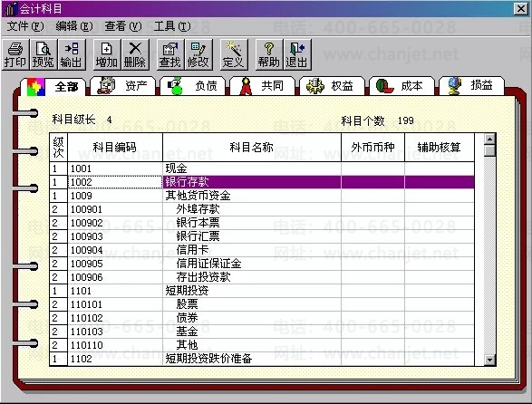Switch to the 资产 tab

(123, 86)
